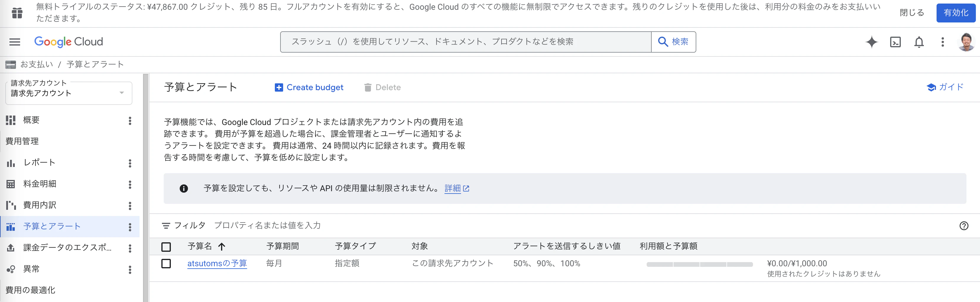Open 費用内訳 row three-dot menu
Image resolution: width=980 pixels, height=302 pixels.
(130, 206)
